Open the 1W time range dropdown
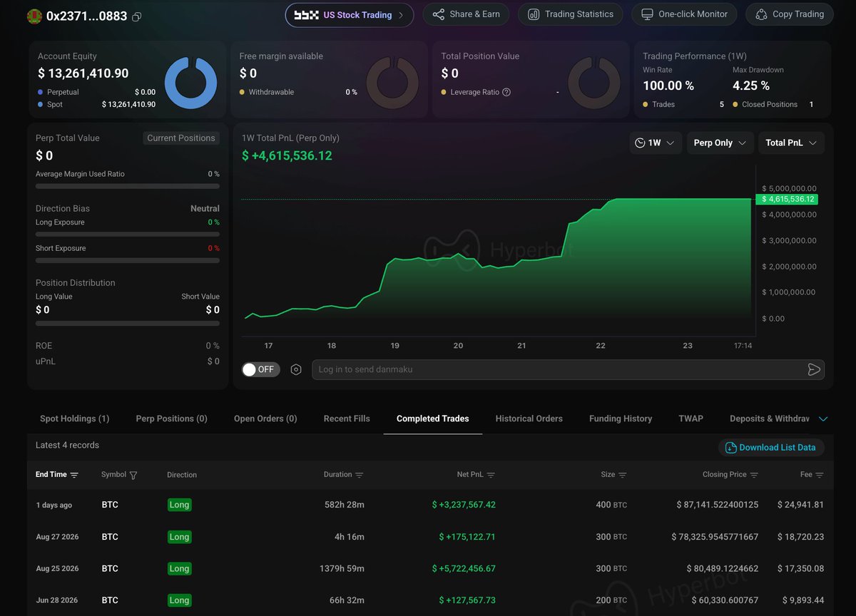This screenshot has height=616, width=856. [x=656, y=143]
